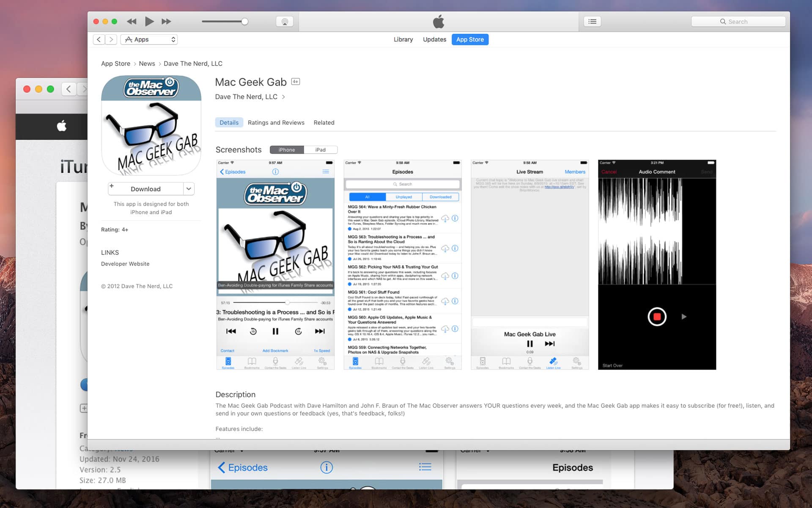Click the Related tab
The image size is (812, 508).
(324, 122)
